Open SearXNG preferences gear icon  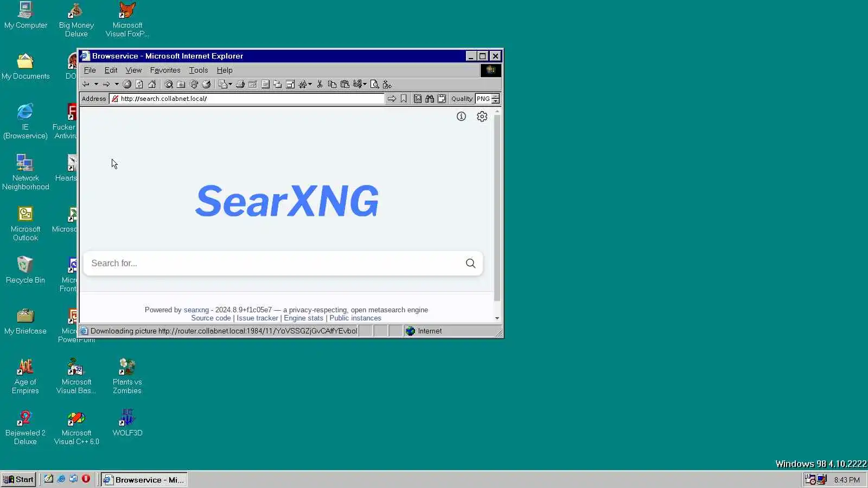coord(482,116)
